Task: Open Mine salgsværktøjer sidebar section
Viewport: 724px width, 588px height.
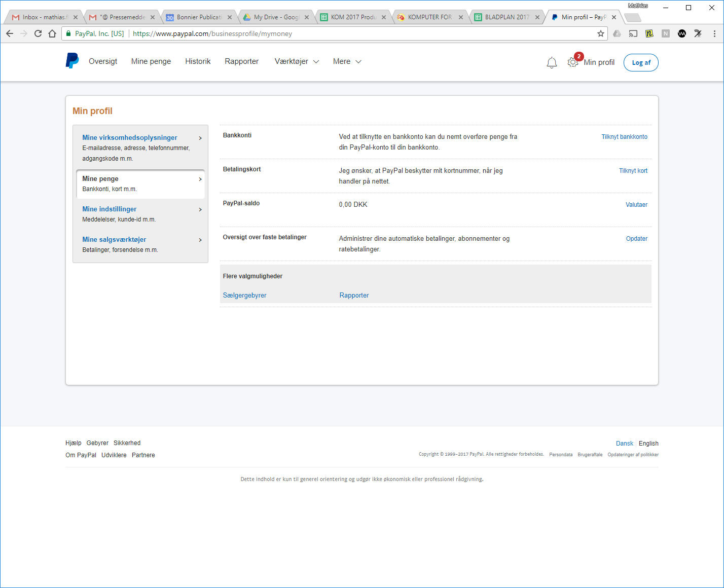Action: (x=114, y=239)
